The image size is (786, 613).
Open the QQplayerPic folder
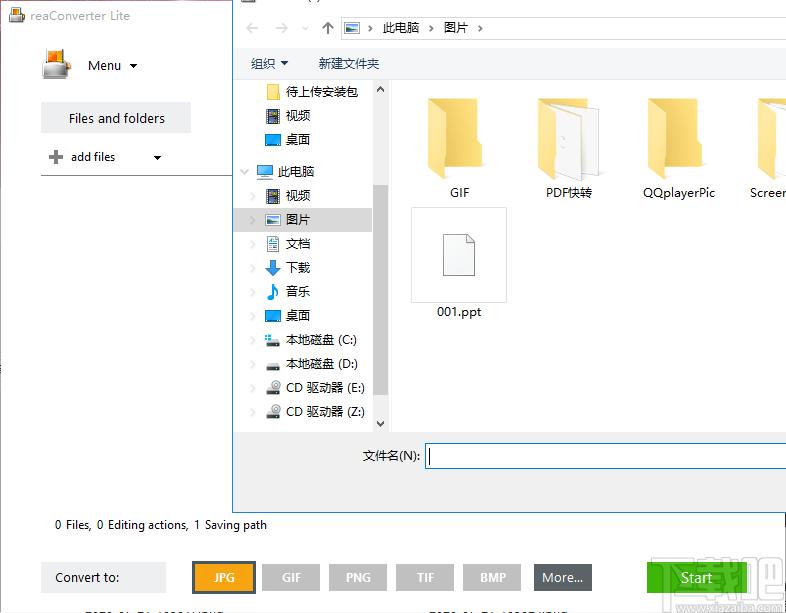coord(678,149)
